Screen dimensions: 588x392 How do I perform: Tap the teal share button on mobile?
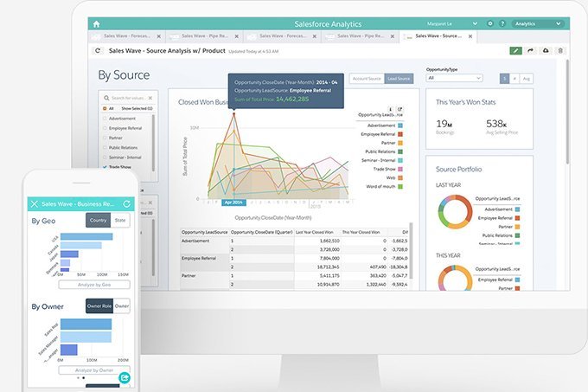pos(125,377)
